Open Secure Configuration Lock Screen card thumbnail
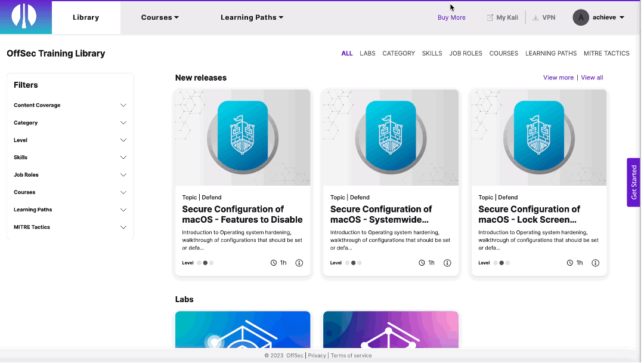644x363 pixels. (x=538, y=138)
